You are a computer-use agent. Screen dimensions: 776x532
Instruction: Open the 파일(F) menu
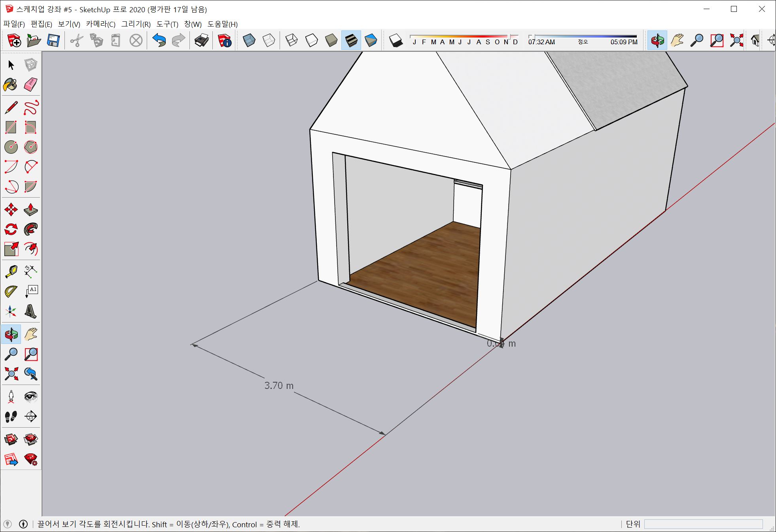tap(14, 24)
